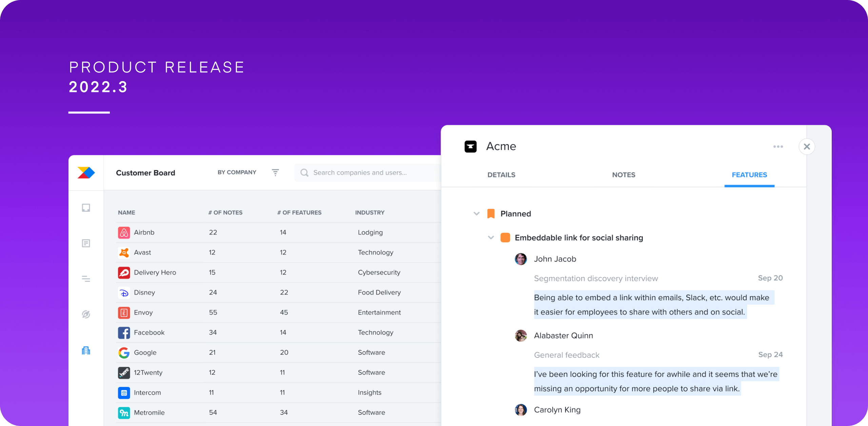Click the Disney logo icon
Image resolution: width=868 pixels, height=426 pixels.
tap(124, 293)
